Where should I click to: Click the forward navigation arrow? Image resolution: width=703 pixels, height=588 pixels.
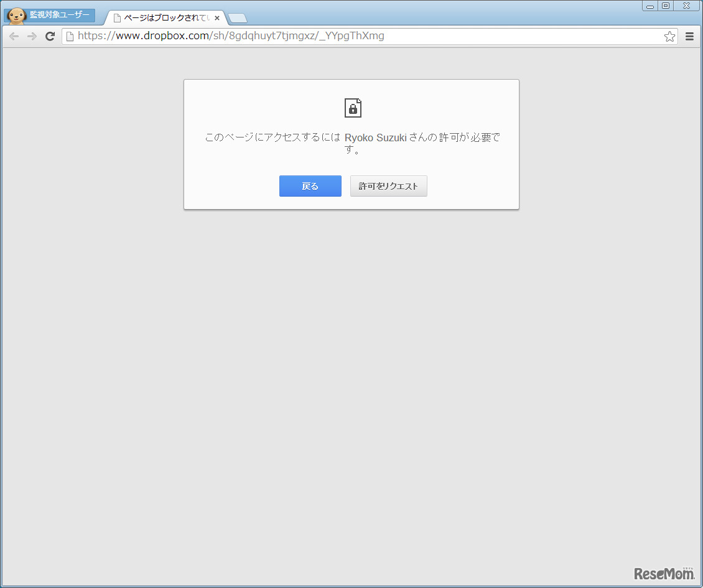32,36
